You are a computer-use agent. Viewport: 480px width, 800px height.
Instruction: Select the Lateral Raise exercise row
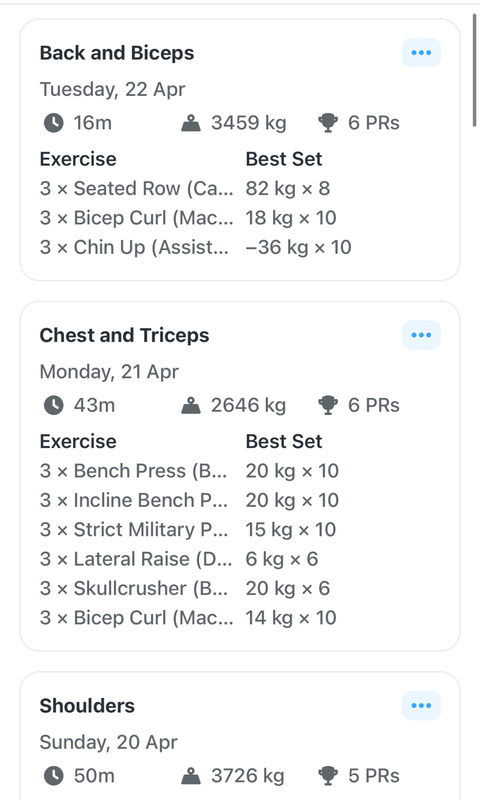[240, 559]
